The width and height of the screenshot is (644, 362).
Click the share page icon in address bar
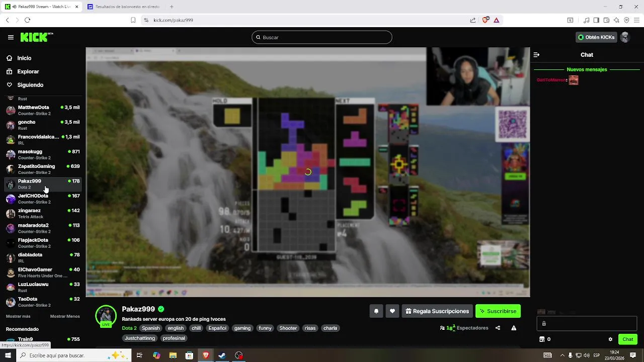pyautogui.click(x=473, y=20)
